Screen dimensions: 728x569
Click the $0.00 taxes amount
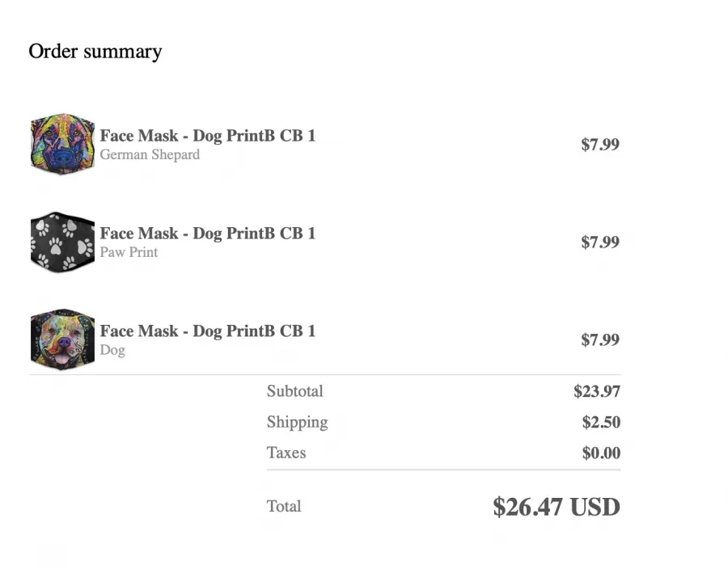(x=601, y=453)
